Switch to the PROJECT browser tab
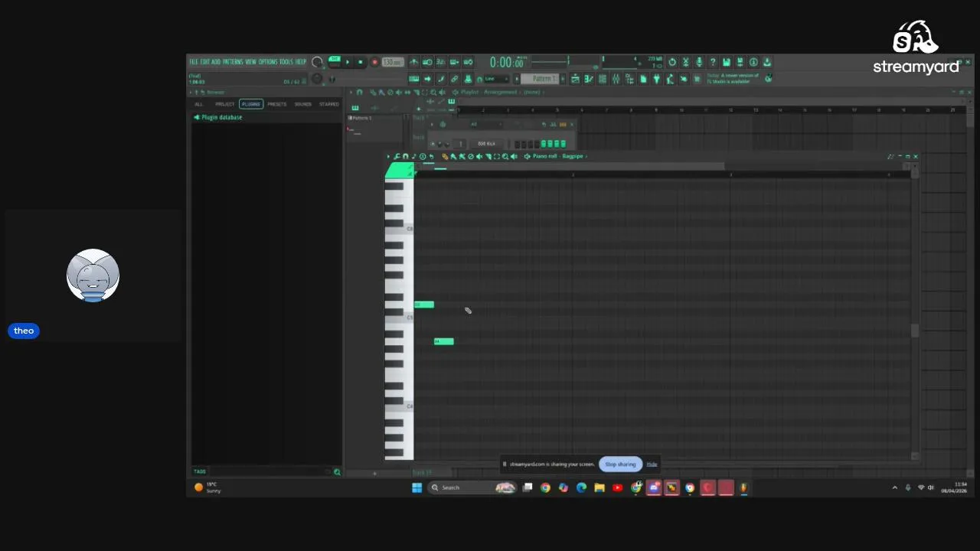 (x=224, y=104)
